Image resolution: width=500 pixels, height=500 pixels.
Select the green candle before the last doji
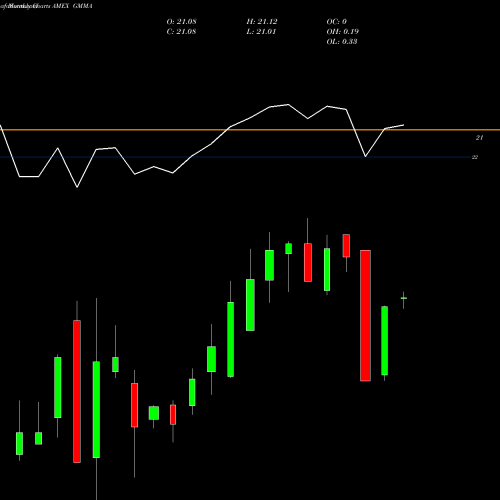385,341
